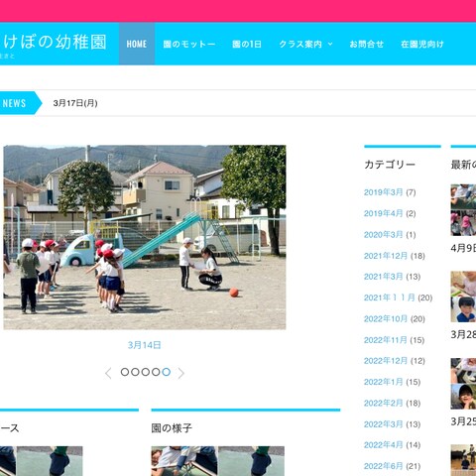Open the 2022年2月 category archive

pos(384,404)
